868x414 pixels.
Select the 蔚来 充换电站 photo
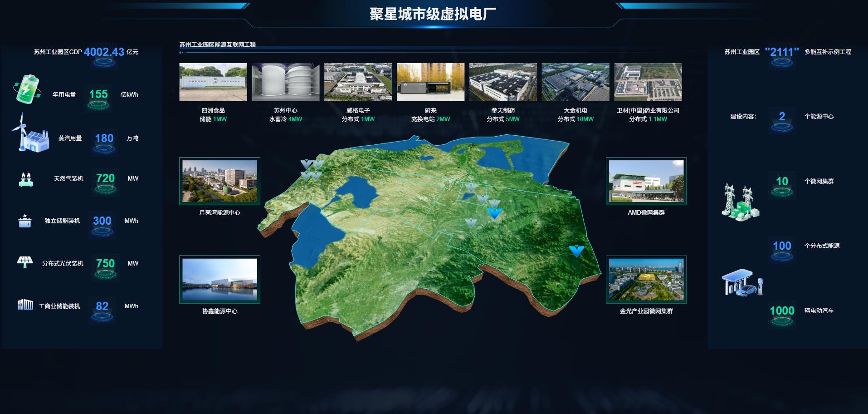tap(431, 82)
